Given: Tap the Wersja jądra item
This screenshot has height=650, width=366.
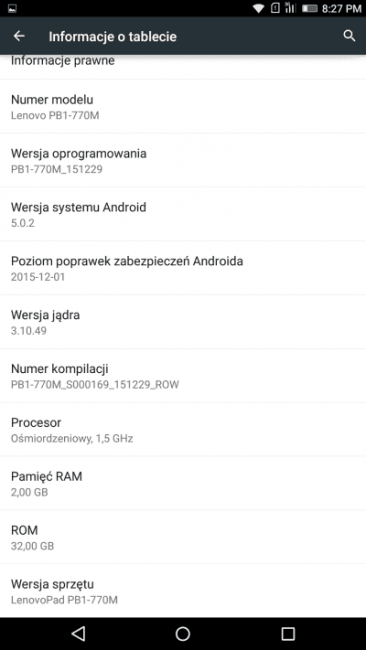Looking at the screenshot, I should click(183, 322).
